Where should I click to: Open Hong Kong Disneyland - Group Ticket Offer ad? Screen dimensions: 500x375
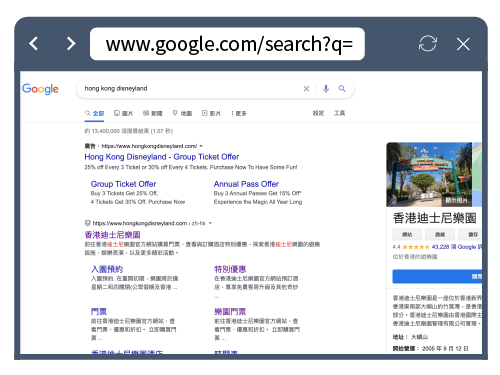[162, 157]
